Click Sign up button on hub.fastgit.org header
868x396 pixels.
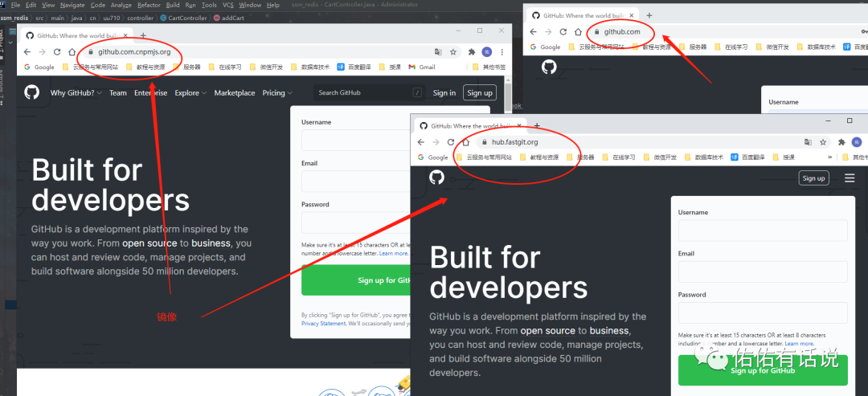[813, 178]
